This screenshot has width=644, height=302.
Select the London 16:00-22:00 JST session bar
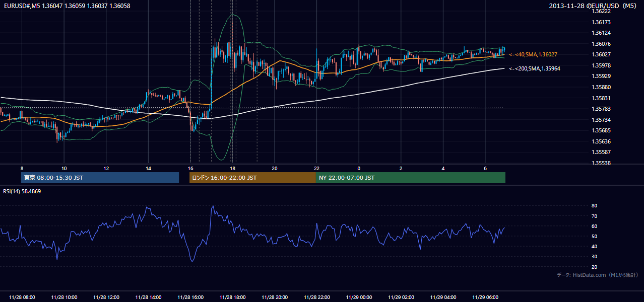[x=252, y=178]
